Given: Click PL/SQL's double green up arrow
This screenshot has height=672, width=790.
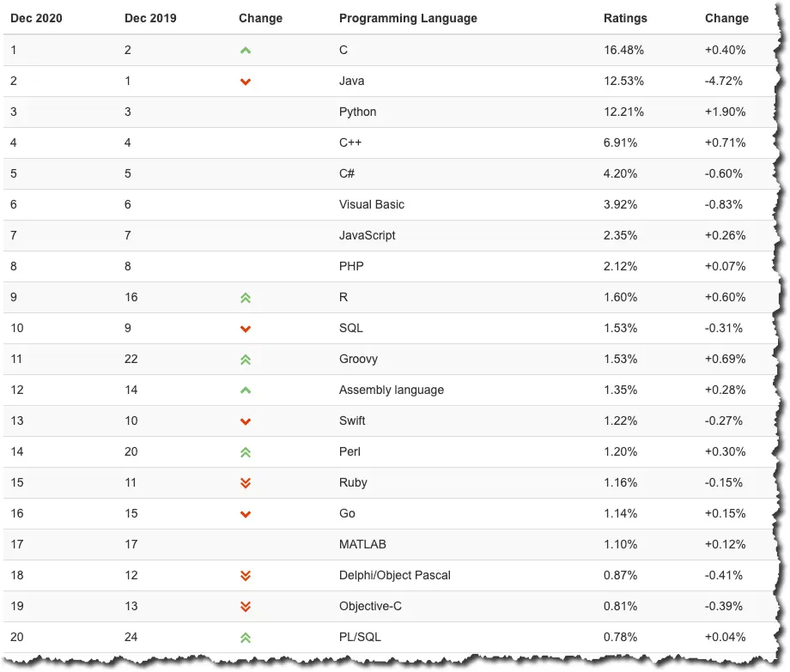Looking at the screenshot, I should click(x=246, y=638).
